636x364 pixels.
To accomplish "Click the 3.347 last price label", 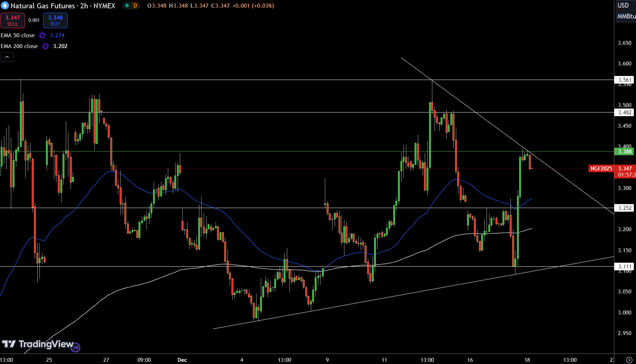I will [625, 168].
